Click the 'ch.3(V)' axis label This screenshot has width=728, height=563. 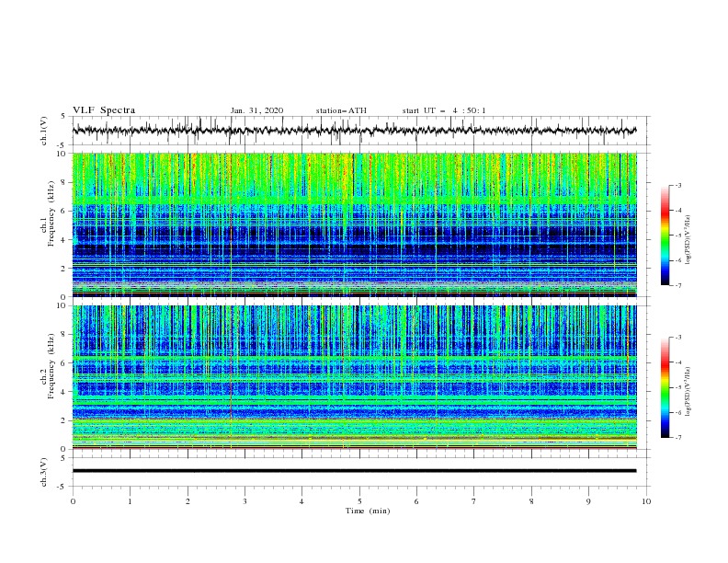click(44, 472)
